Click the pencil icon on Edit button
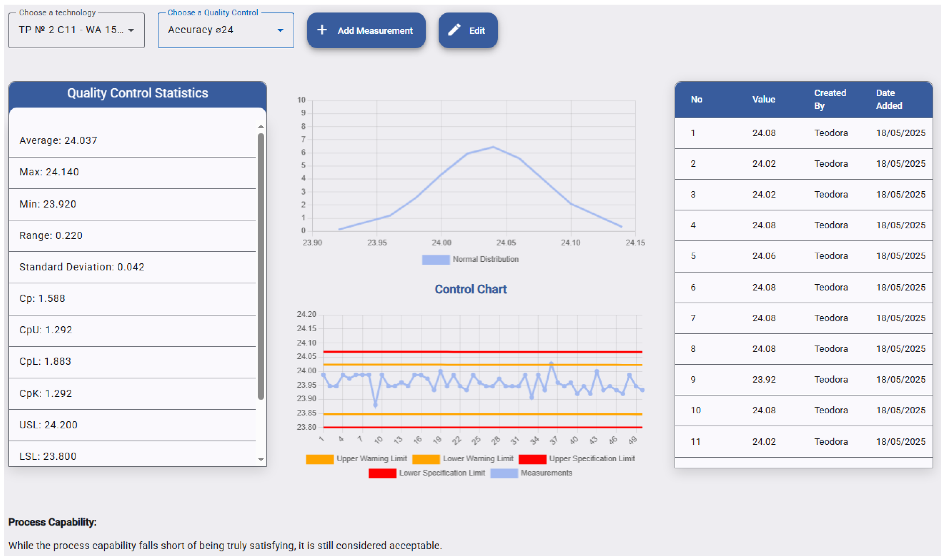 454,30
